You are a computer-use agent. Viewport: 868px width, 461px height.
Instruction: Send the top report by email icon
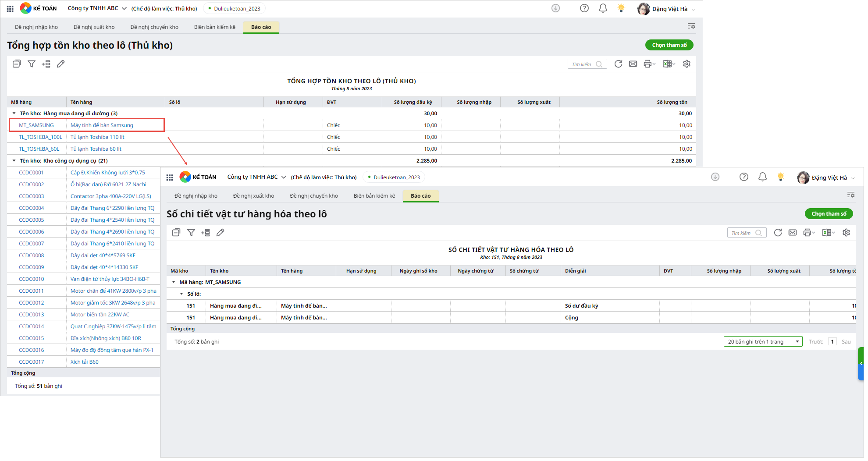click(x=633, y=64)
